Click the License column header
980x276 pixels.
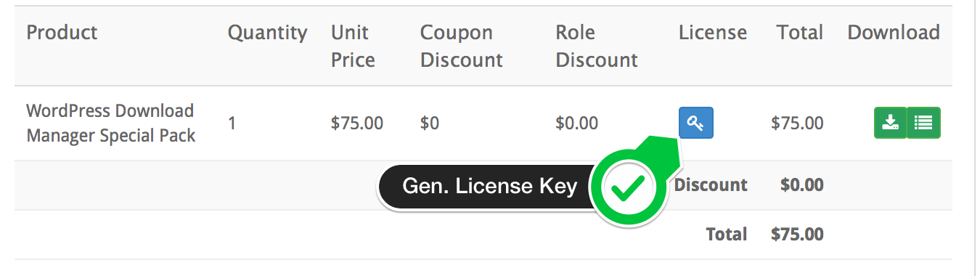[x=713, y=33]
